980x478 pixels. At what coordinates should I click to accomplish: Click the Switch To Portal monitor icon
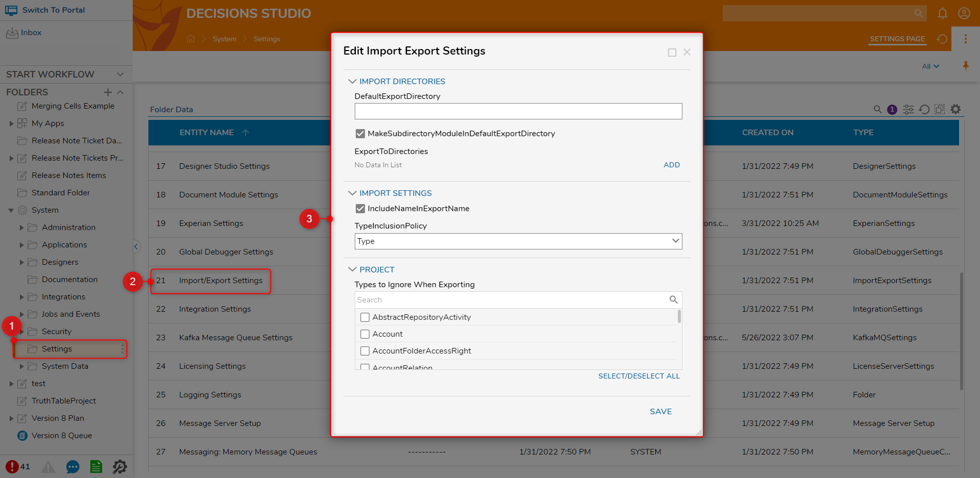click(x=11, y=10)
